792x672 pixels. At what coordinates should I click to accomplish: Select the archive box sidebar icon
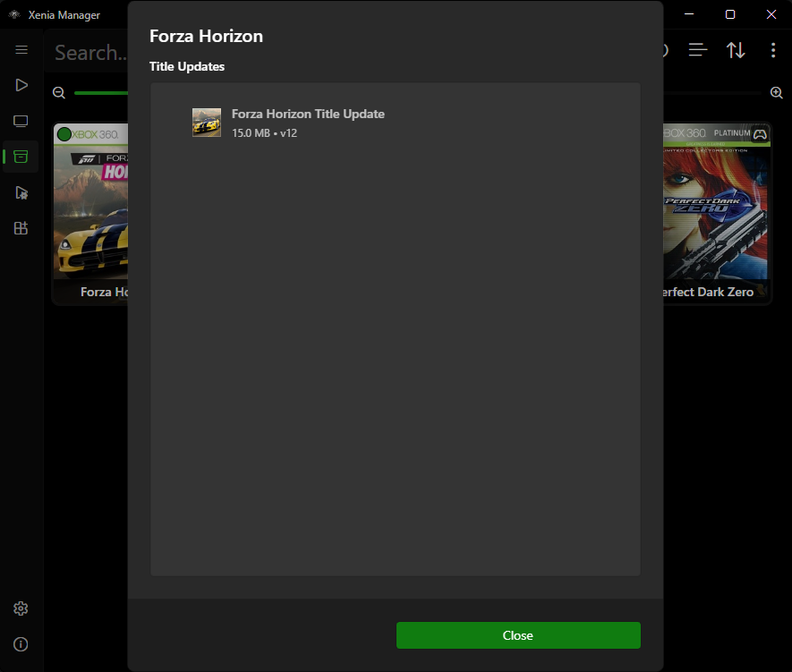tap(21, 157)
